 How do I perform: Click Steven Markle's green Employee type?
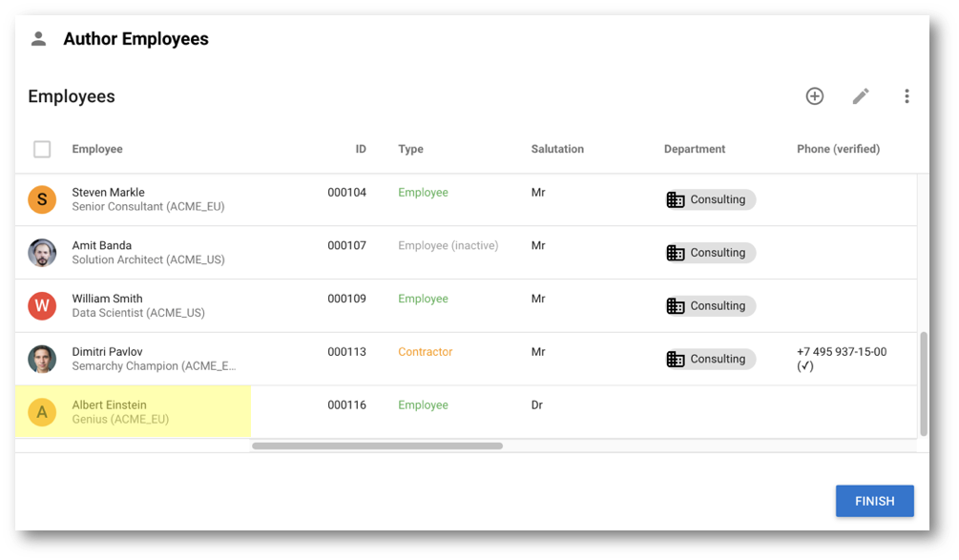pos(423,192)
